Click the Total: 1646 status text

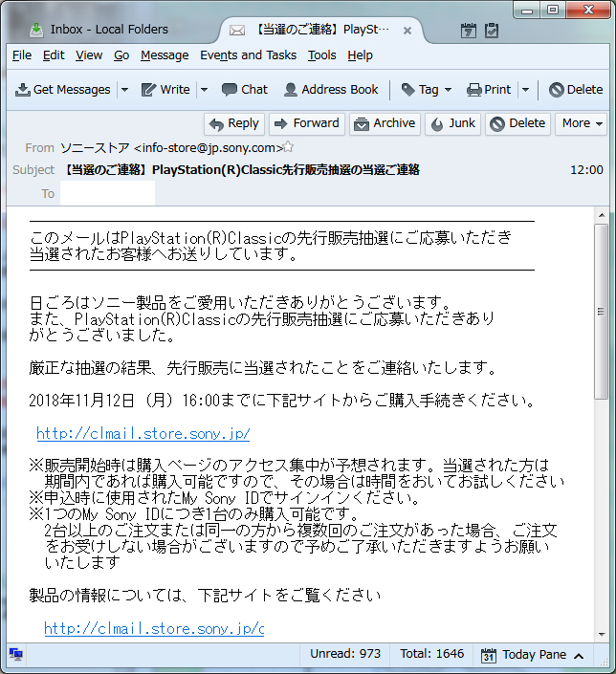[432, 654]
